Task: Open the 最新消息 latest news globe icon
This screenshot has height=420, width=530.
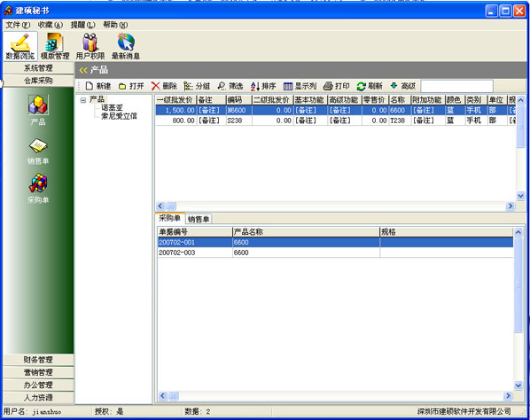Action: 126,46
